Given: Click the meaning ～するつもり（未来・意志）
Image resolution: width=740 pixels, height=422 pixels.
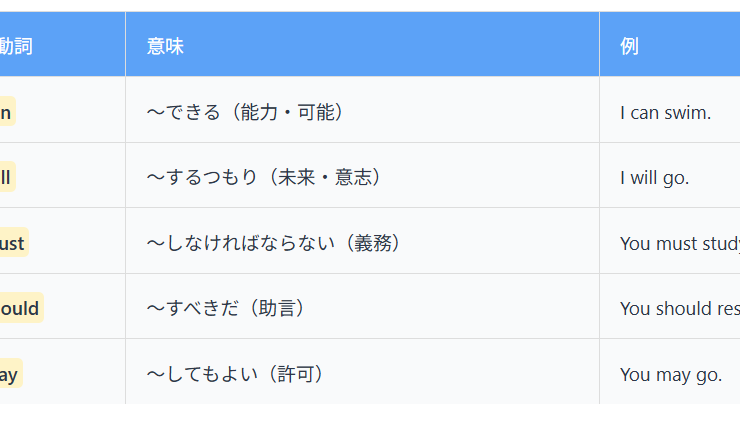Looking at the screenshot, I should tap(266, 177).
